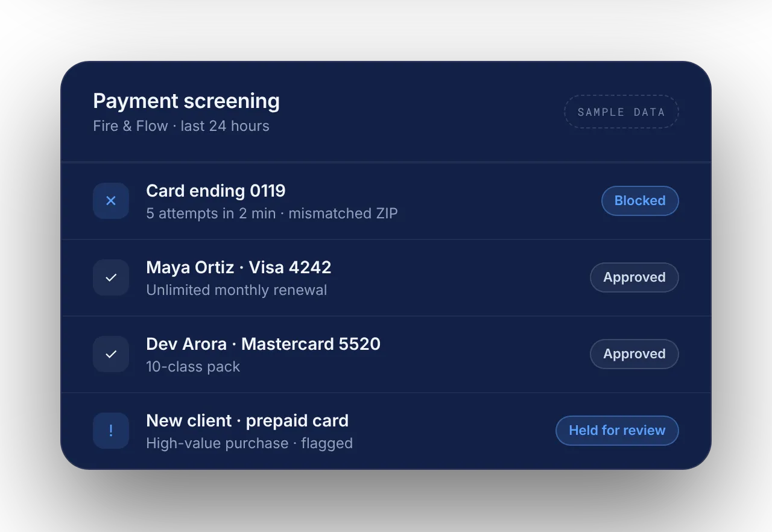Viewport: 772px width, 532px height.
Task: Open the 'Card ending 0119' entry title
Action: coord(216,191)
